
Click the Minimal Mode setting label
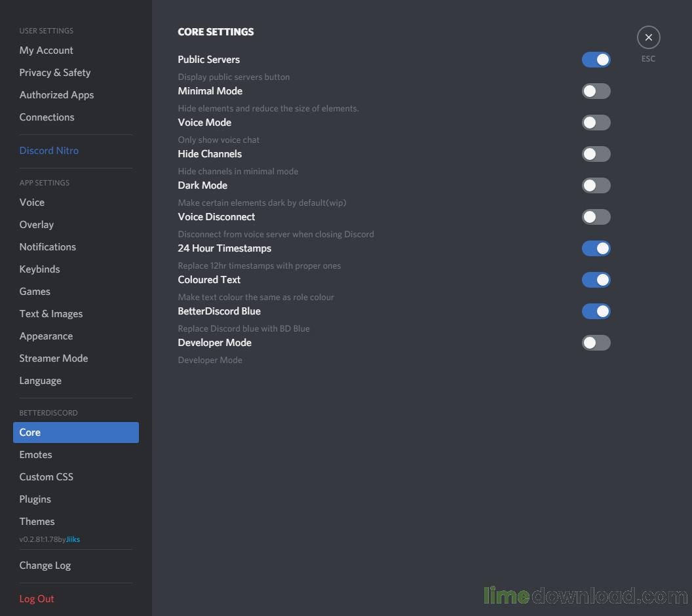210,91
